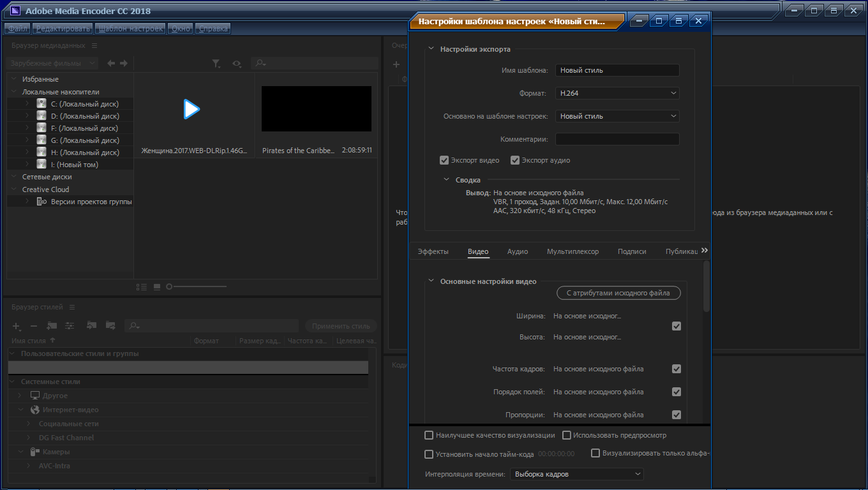Open the style settings sliders icon
The height and width of the screenshot is (490, 868).
point(70,325)
